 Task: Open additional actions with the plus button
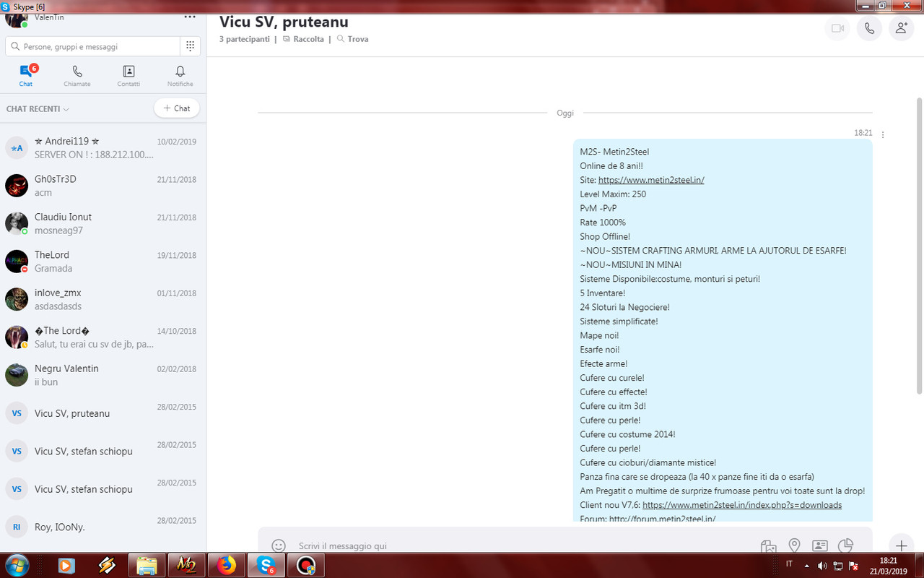tap(901, 546)
